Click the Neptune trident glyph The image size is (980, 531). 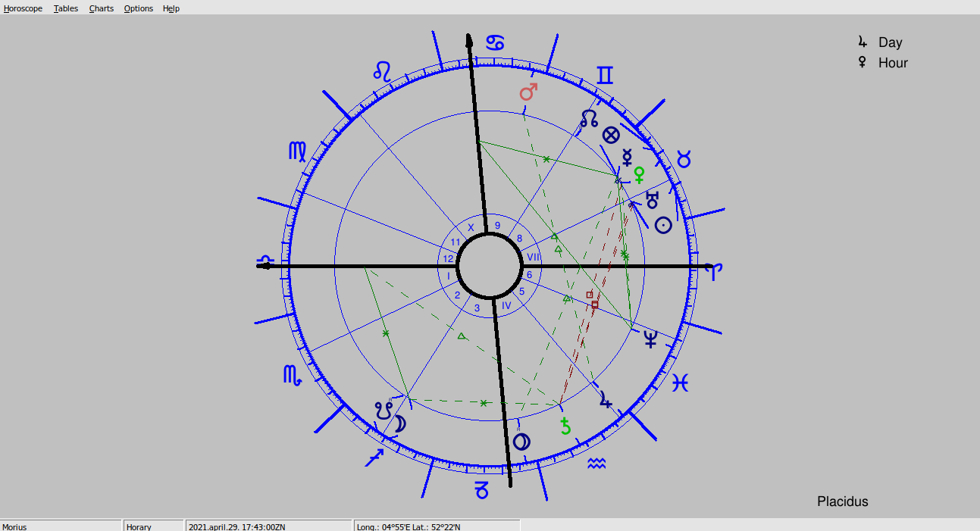click(650, 339)
